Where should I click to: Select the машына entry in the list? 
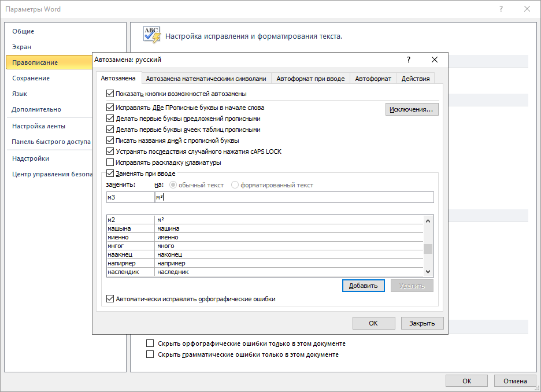119,228
